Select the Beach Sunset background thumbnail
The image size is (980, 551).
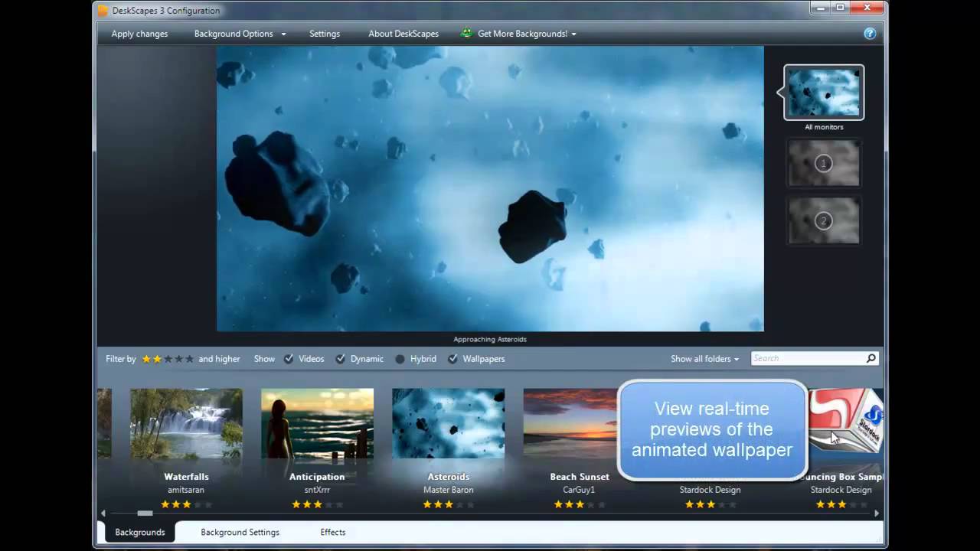pos(570,423)
